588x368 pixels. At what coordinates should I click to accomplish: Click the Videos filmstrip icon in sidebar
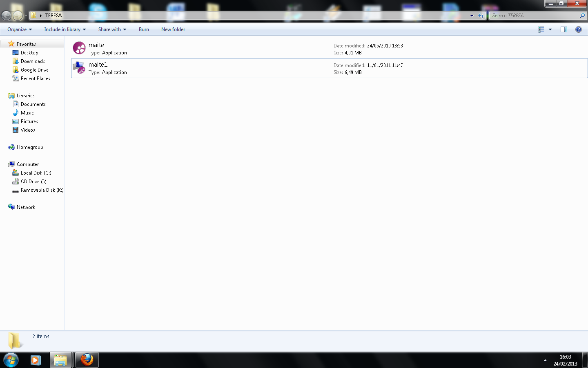click(x=16, y=130)
